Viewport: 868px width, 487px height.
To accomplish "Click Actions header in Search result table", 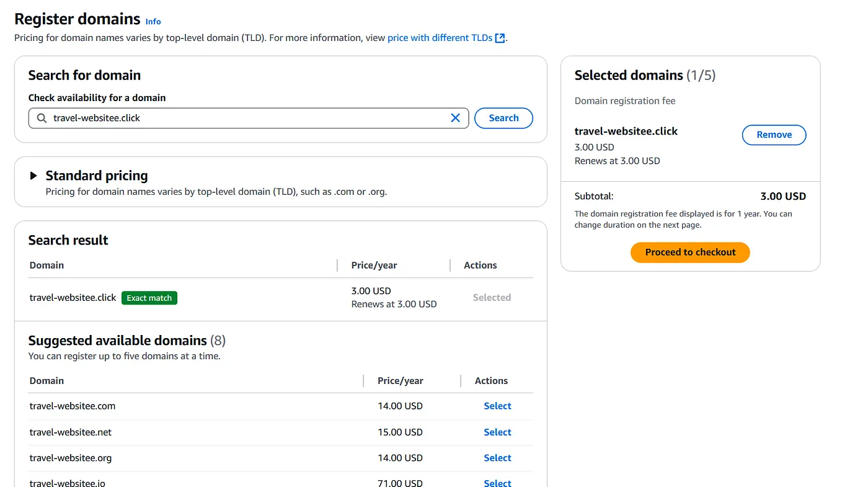I will coord(480,265).
